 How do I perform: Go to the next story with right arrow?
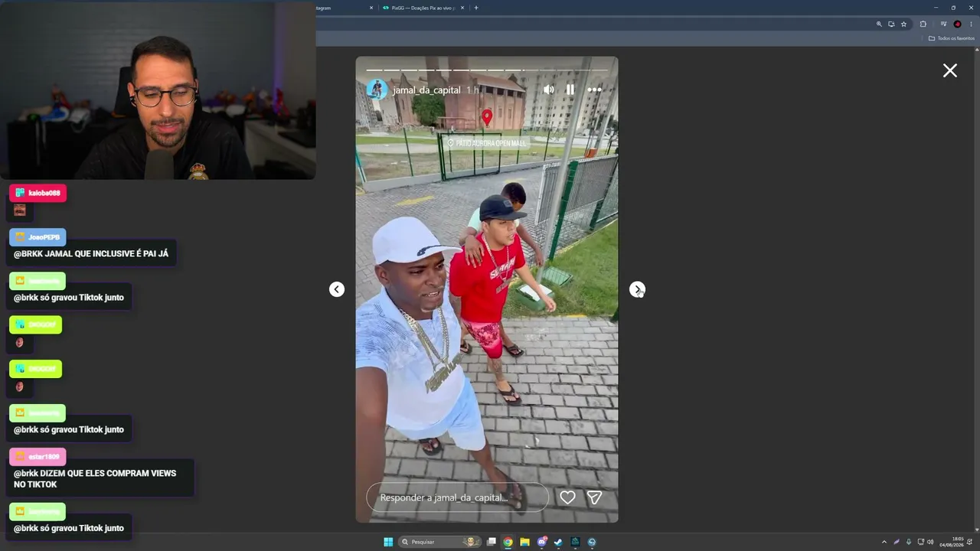637,289
